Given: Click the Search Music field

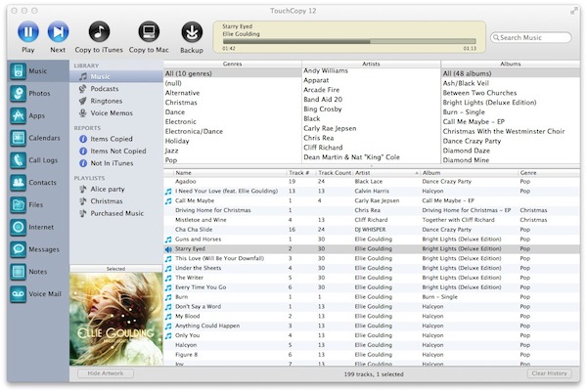Looking at the screenshot, I should click(536, 37).
